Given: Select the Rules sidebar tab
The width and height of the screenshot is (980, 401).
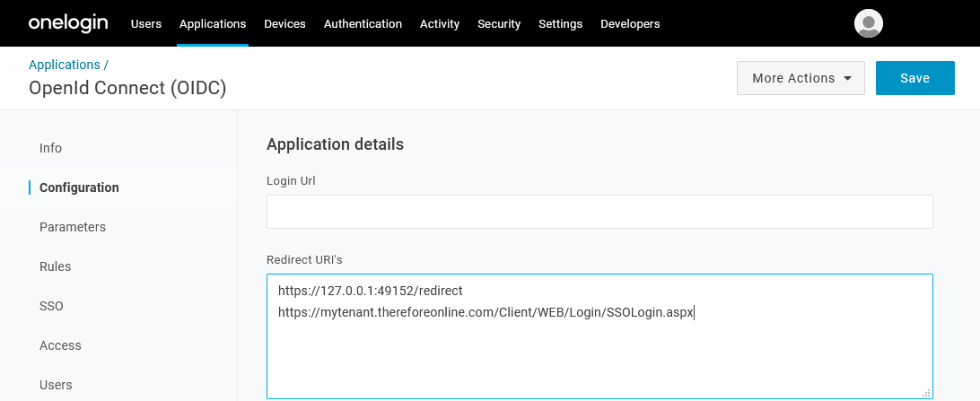Looking at the screenshot, I should (x=55, y=266).
